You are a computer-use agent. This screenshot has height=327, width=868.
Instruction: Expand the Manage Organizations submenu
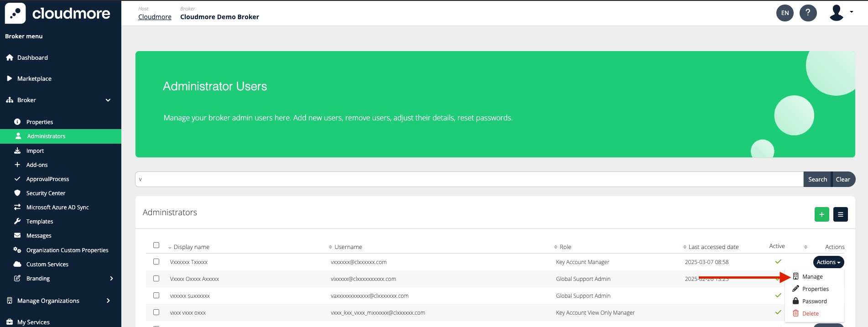pyautogui.click(x=108, y=301)
